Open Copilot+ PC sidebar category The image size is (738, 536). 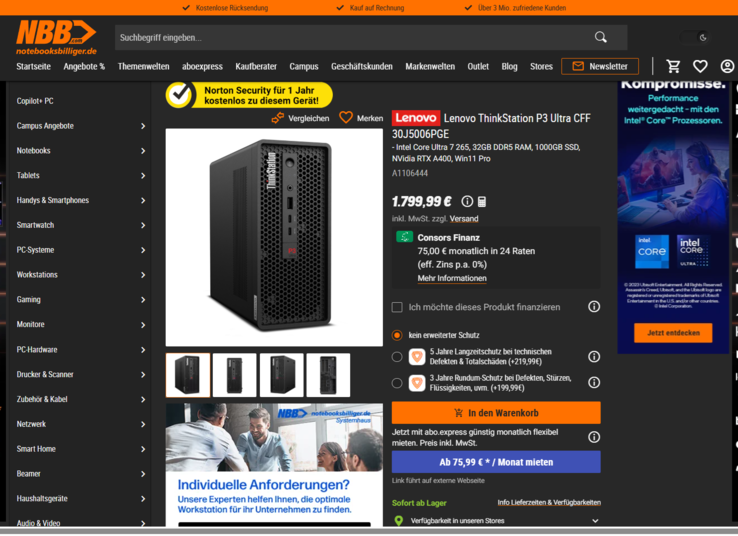coord(35,101)
